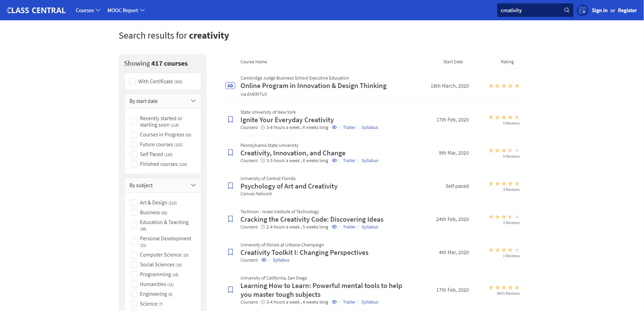644x311 pixels.
Task: Click eye icon for Cracking the Creativity Code
Action: pyautogui.click(x=334, y=227)
